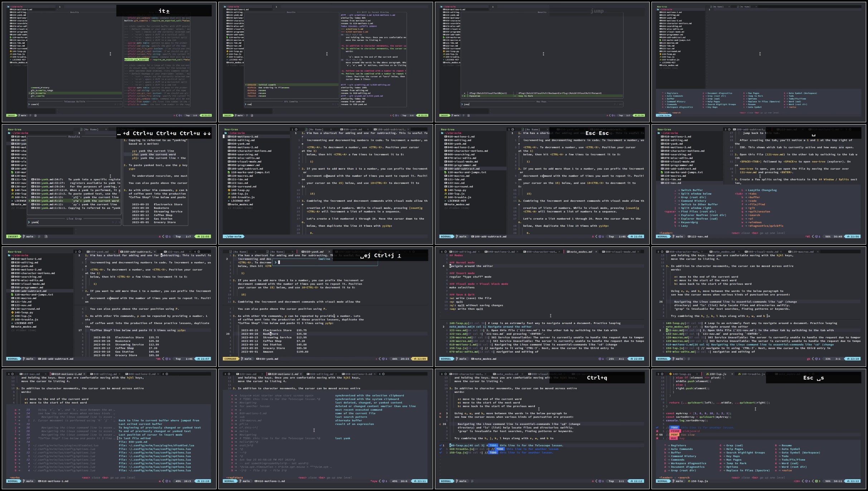Expand the +search group in which-key leader panel
Viewport: 868px width, 491px height.
(755, 215)
